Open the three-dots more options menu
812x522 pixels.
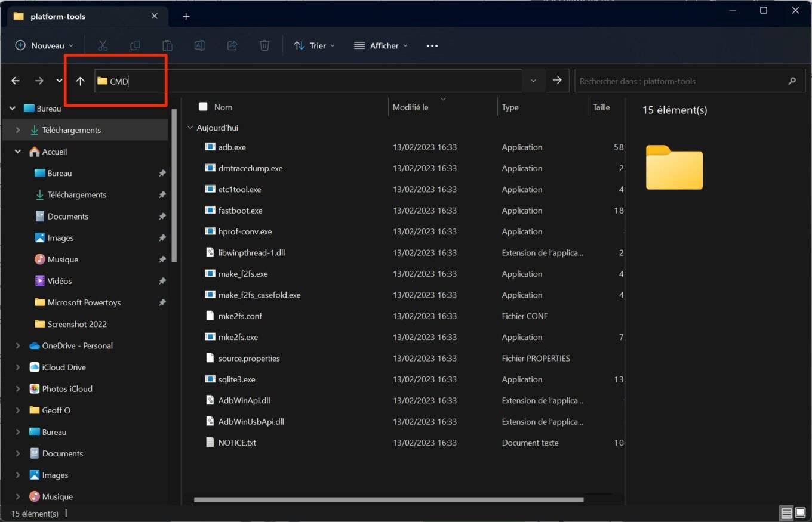(x=432, y=45)
